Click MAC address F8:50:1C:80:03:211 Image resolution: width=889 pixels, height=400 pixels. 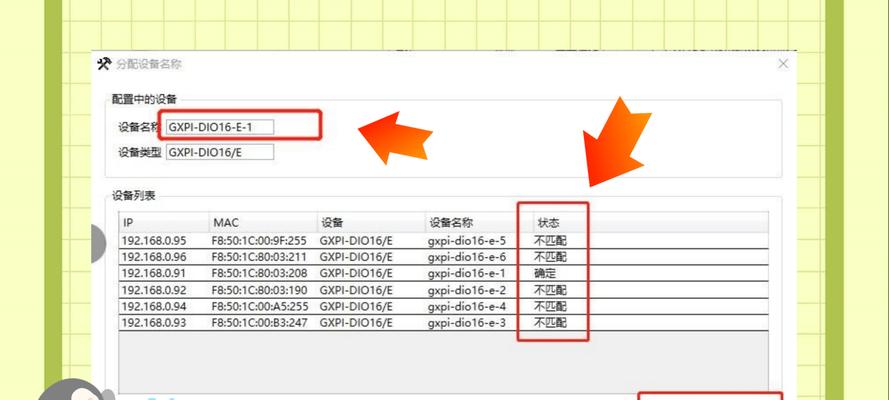(x=259, y=257)
